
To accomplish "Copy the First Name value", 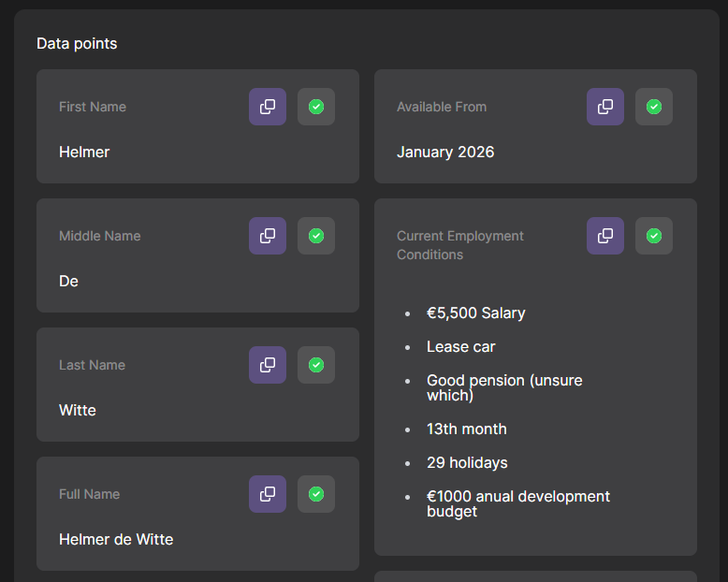I will 268,107.
